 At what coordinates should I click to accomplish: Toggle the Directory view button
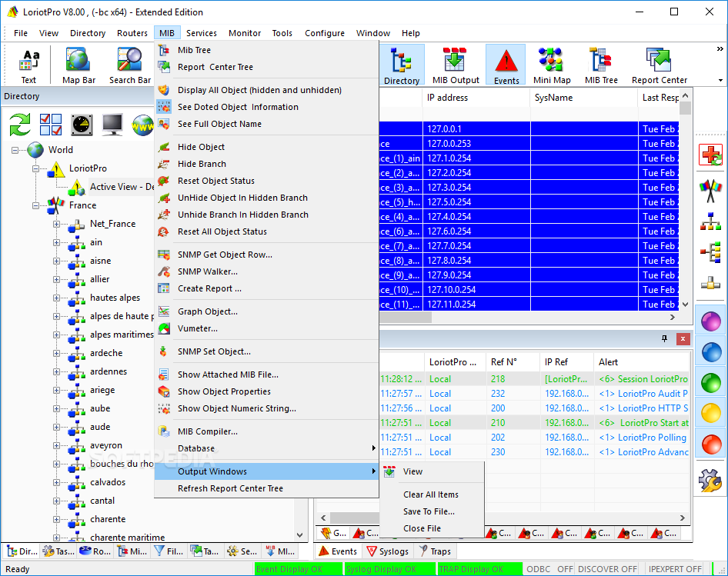(402, 65)
